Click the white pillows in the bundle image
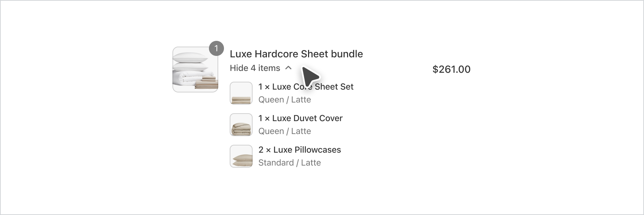644x215 pixels. pyautogui.click(x=190, y=61)
